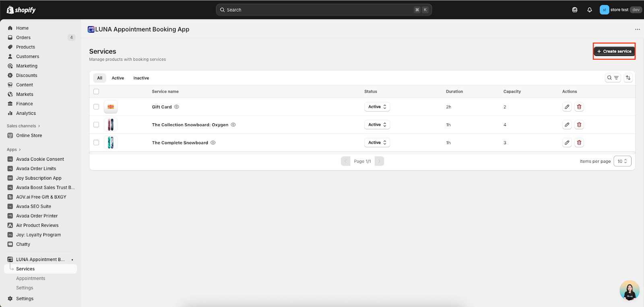Toggle the select-all services checkbox

tap(96, 91)
